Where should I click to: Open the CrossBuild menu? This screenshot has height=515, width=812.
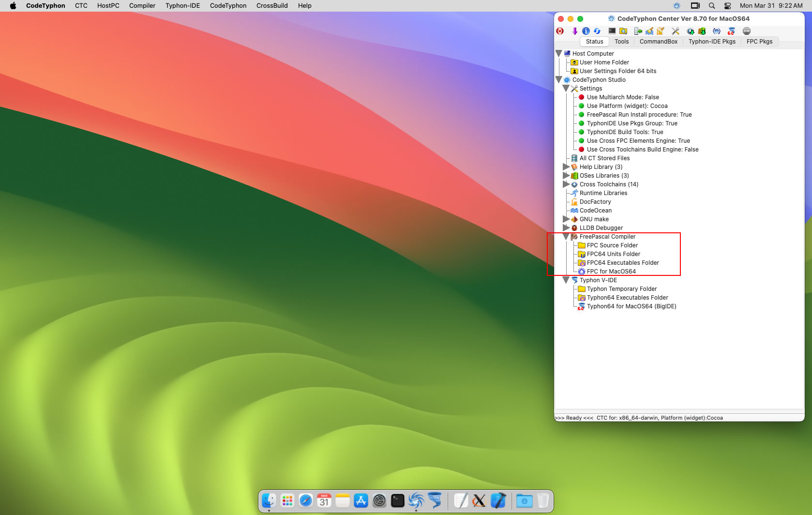point(272,6)
